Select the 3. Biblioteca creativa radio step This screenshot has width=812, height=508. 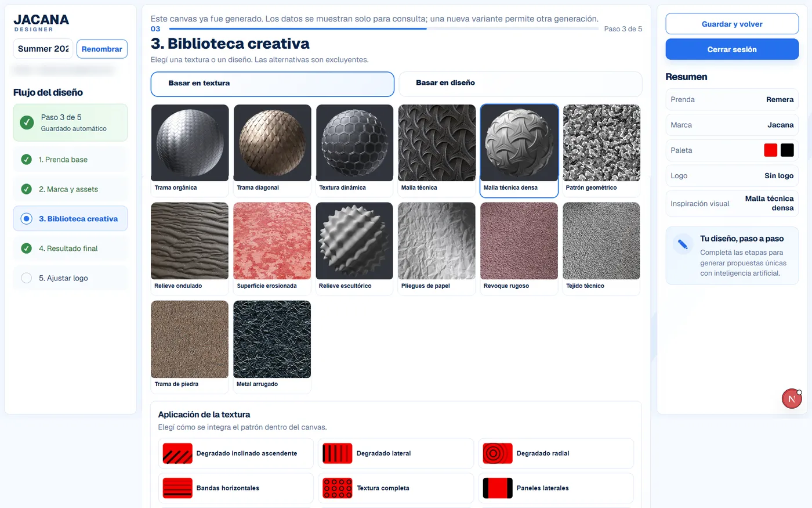pos(26,218)
